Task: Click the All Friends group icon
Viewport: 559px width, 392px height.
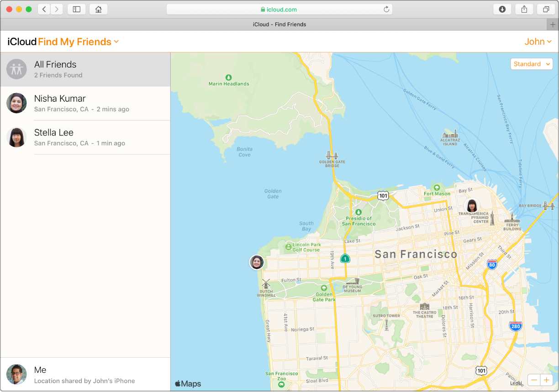Action: 16,69
